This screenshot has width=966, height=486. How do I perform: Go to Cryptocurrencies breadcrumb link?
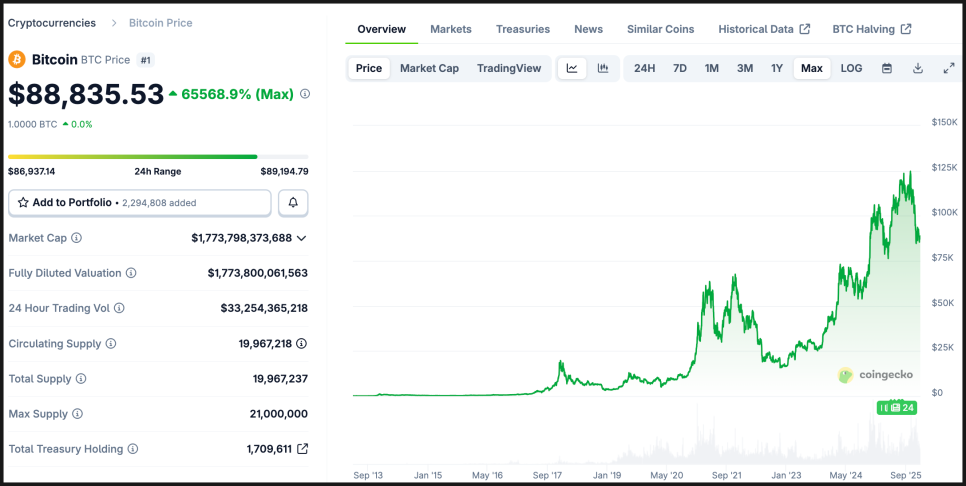point(52,22)
